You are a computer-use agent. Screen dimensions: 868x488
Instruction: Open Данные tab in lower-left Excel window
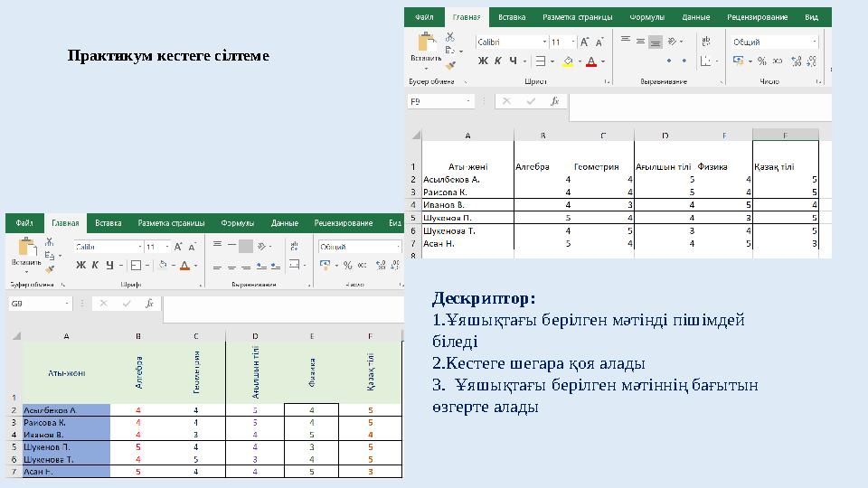(x=285, y=223)
